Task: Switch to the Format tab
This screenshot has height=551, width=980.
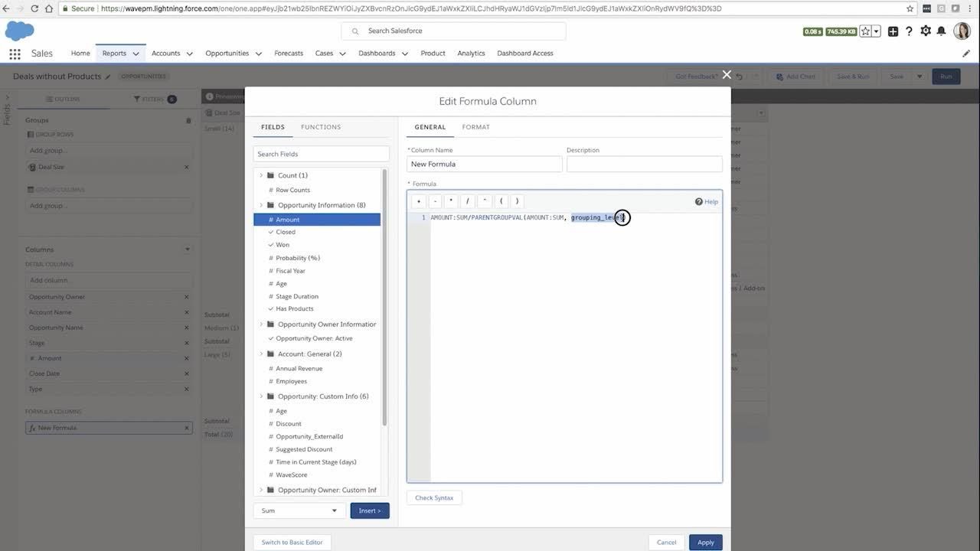Action: pos(476,127)
